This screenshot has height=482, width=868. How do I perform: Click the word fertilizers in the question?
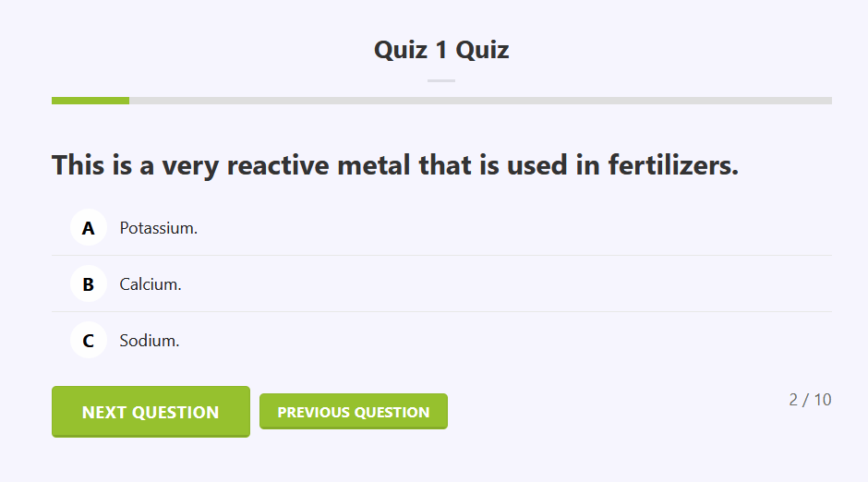coord(673,166)
